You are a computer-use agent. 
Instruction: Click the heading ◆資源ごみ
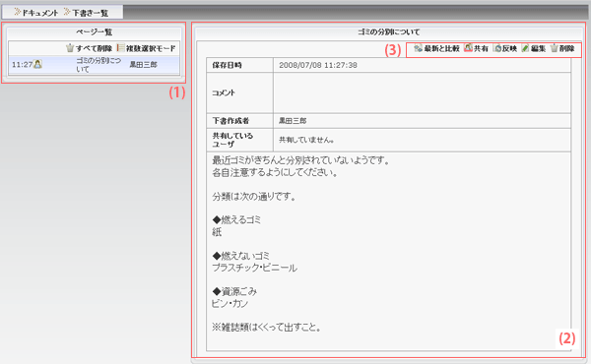click(x=234, y=291)
